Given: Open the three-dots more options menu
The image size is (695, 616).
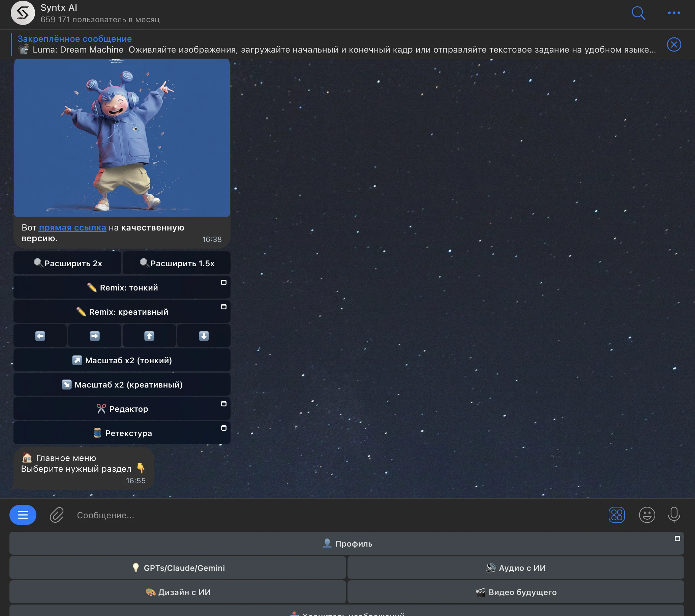Looking at the screenshot, I should [x=673, y=13].
